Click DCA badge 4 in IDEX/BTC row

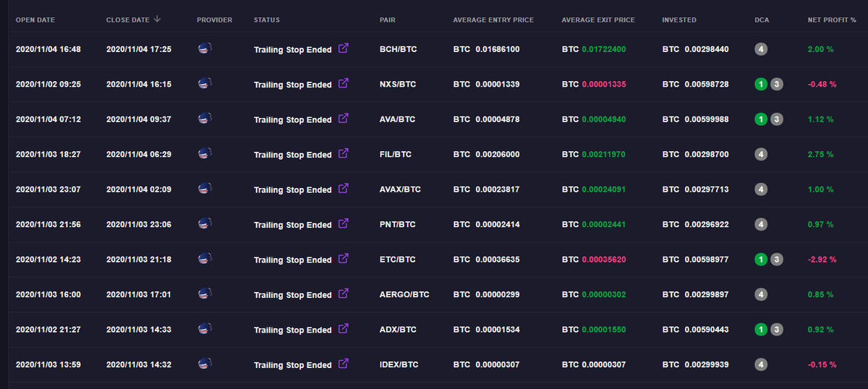761,364
